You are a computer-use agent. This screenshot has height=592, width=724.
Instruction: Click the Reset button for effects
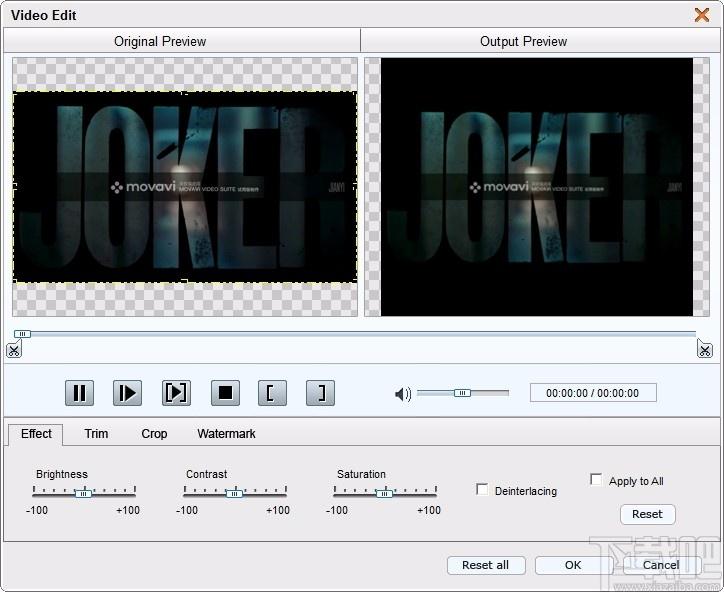pos(647,514)
